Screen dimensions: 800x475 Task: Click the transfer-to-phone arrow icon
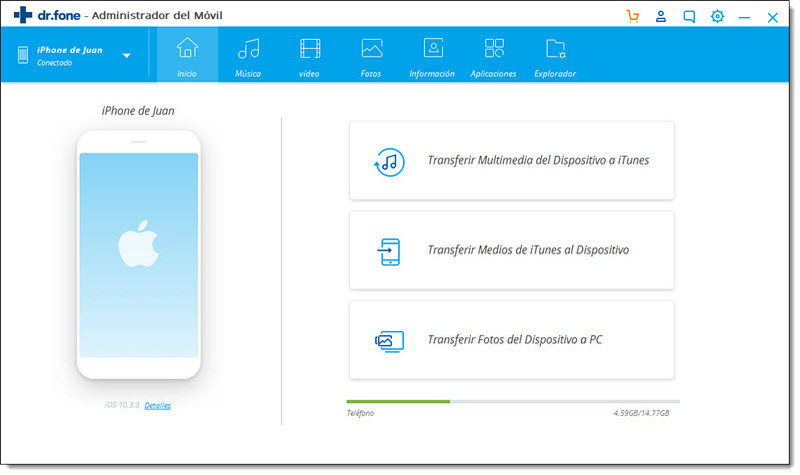389,252
